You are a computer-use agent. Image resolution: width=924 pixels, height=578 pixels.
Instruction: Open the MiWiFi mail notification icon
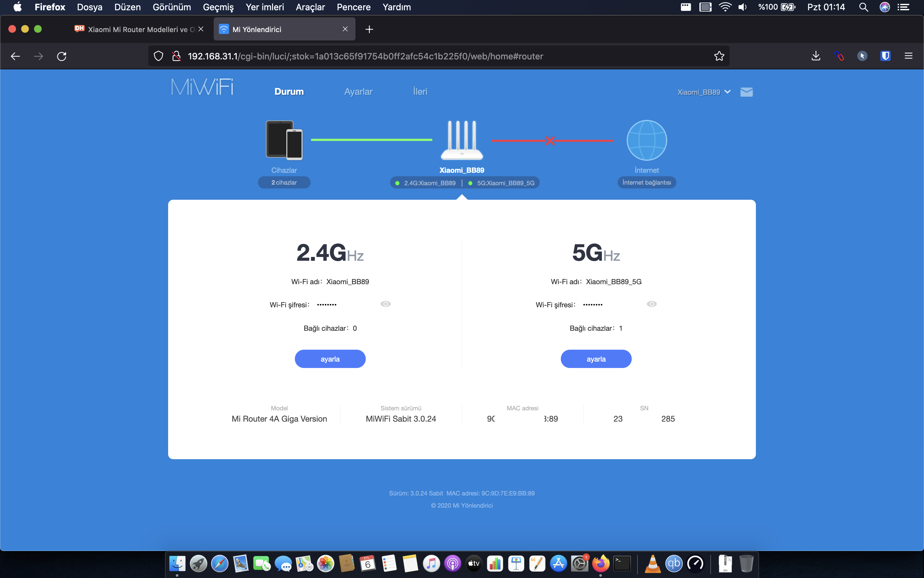(746, 92)
